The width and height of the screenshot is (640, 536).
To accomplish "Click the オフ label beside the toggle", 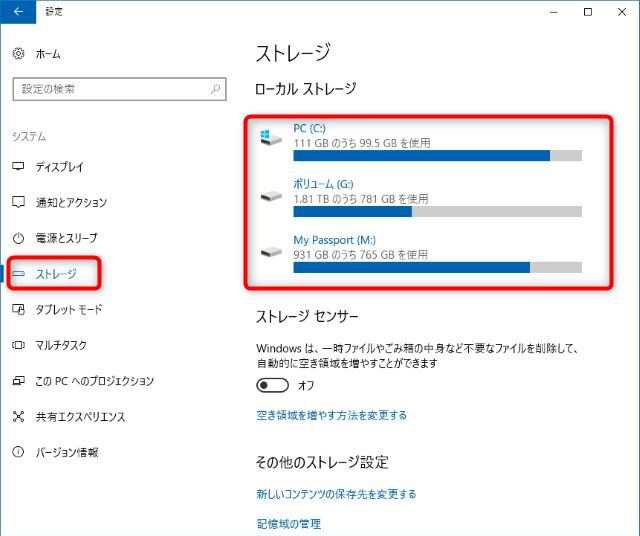I will click(x=306, y=385).
